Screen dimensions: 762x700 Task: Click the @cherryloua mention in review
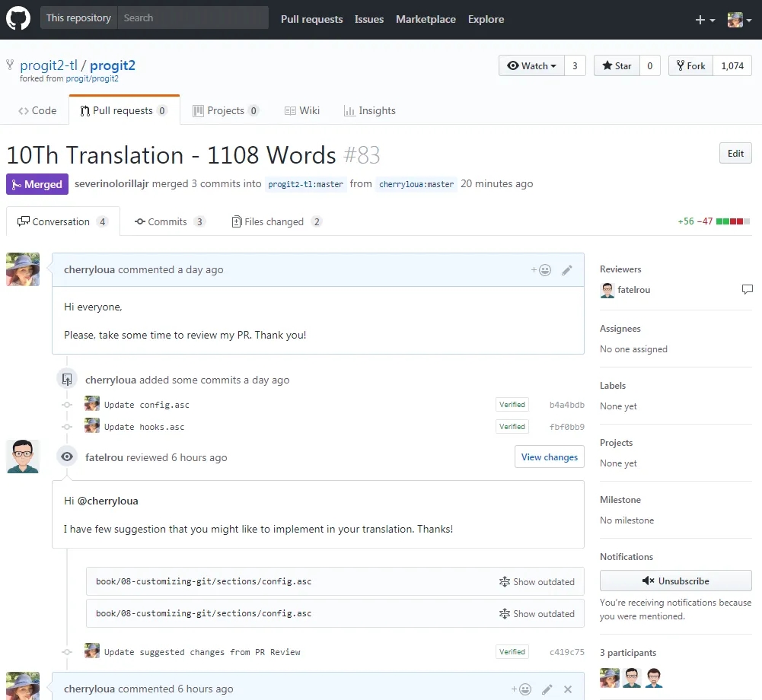(108, 501)
